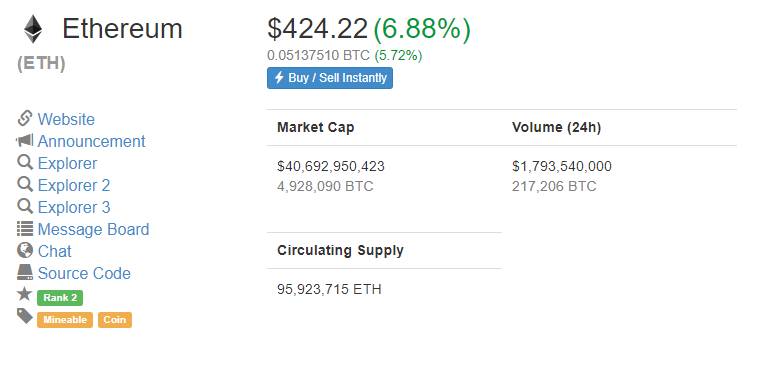The width and height of the screenshot is (783, 373).
Task: Click the chain link icon beside Website
Action: click(x=24, y=119)
